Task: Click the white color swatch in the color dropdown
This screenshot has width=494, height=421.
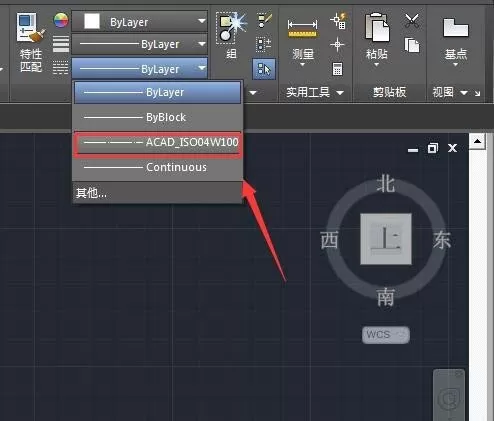Action: 92,21
